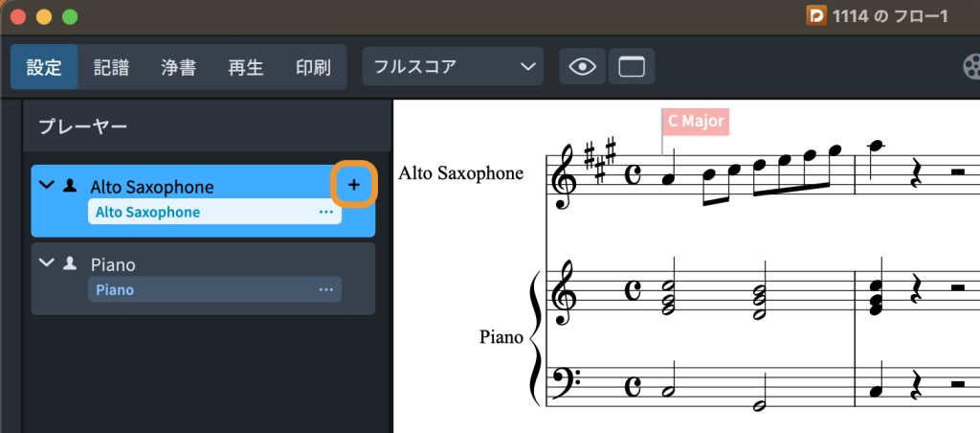Viewport: 980px width, 433px height.
Task: Click the pink C Major marker
Action: coord(696,122)
